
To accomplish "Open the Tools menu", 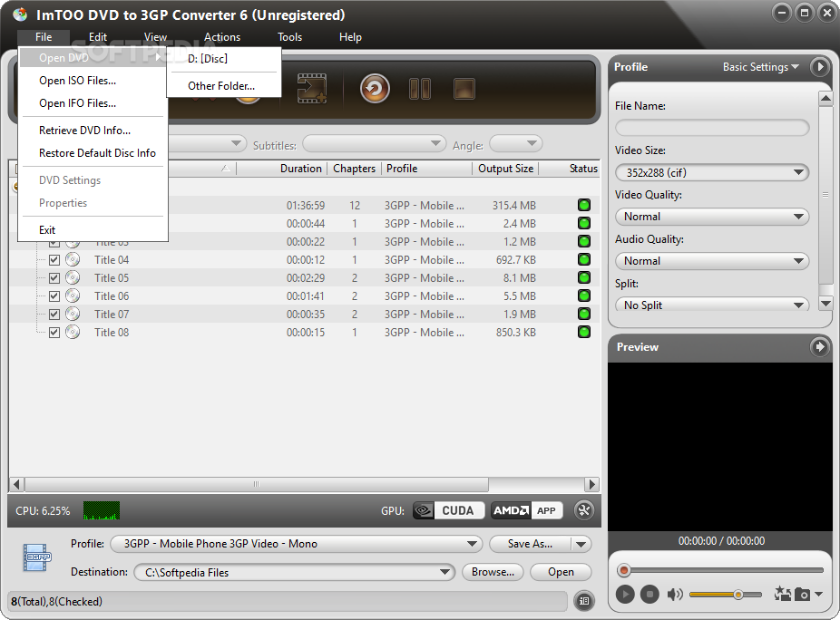I will (289, 37).
